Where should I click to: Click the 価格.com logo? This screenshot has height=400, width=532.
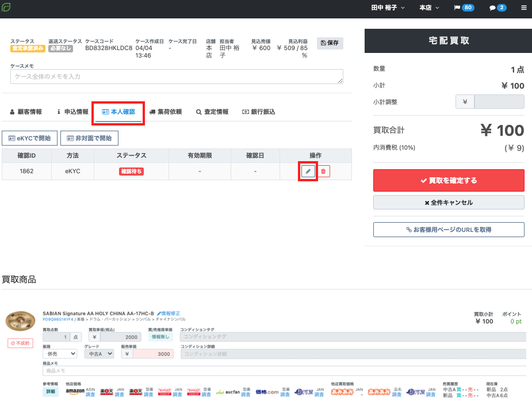pos(267,392)
